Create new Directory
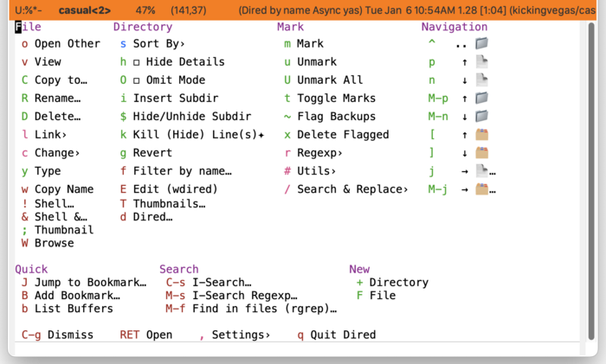606x364 pixels. pyautogui.click(x=399, y=282)
